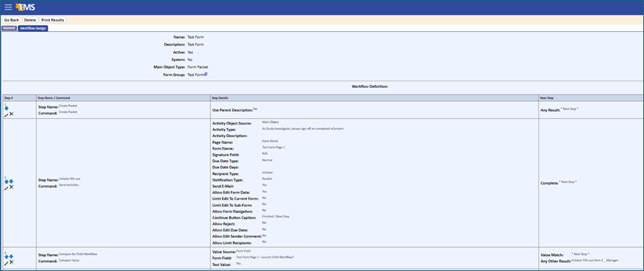Edit step 3 with the pencil icon

(x=6, y=263)
